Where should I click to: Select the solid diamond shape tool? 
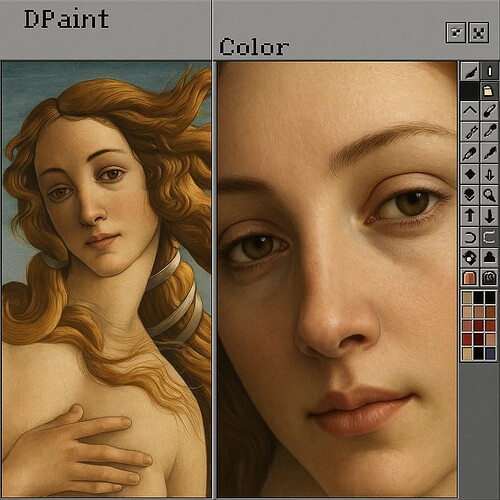[x=470, y=174]
